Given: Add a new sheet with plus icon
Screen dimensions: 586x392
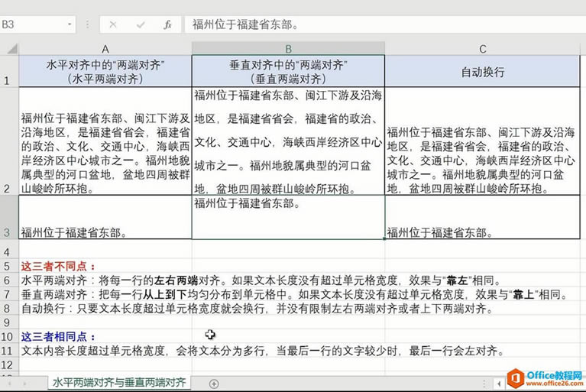Looking at the screenshot, I should [214, 384].
